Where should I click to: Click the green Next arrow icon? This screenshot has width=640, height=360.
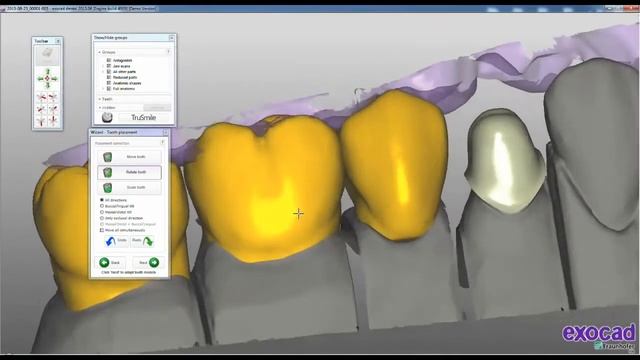(x=154, y=262)
